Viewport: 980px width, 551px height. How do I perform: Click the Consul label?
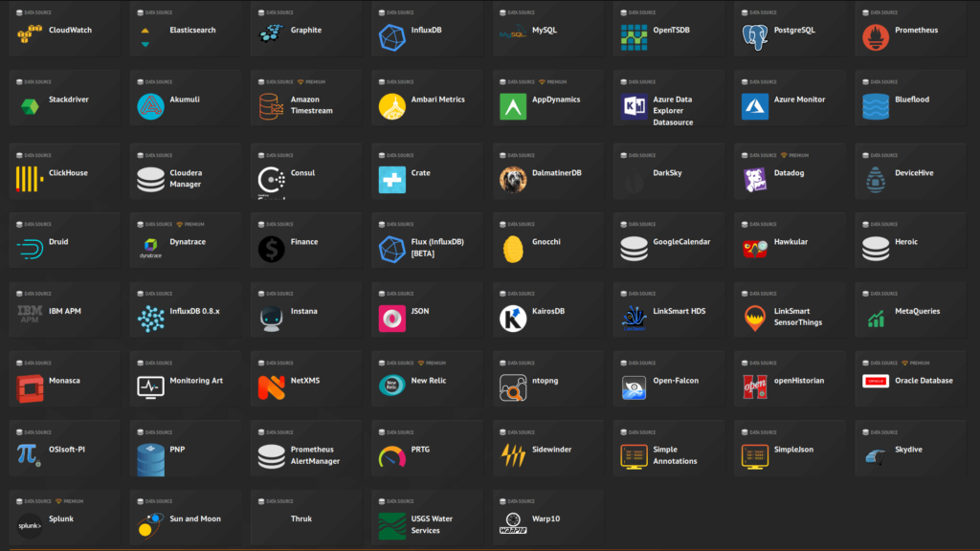(x=302, y=173)
